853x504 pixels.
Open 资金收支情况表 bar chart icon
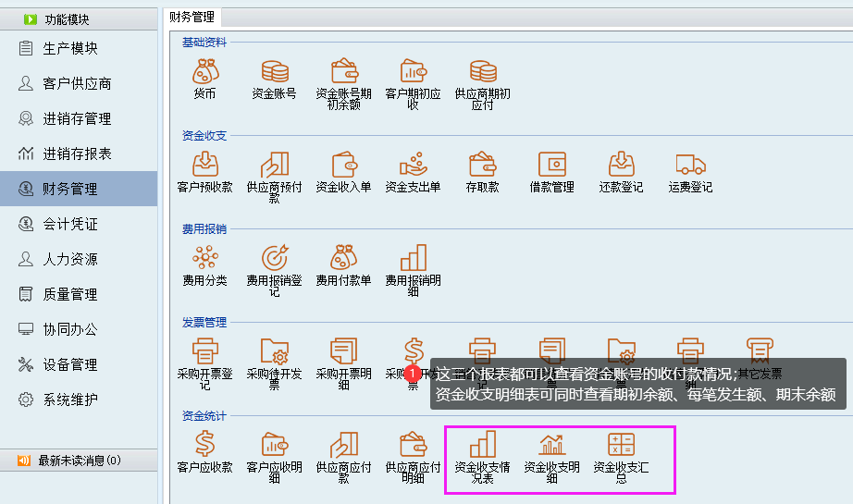[x=482, y=446]
